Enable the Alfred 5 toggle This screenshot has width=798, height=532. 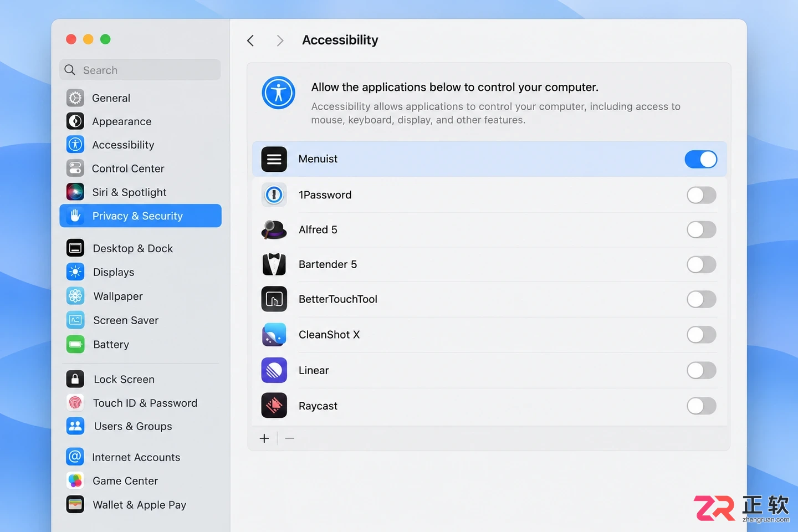point(702,229)
